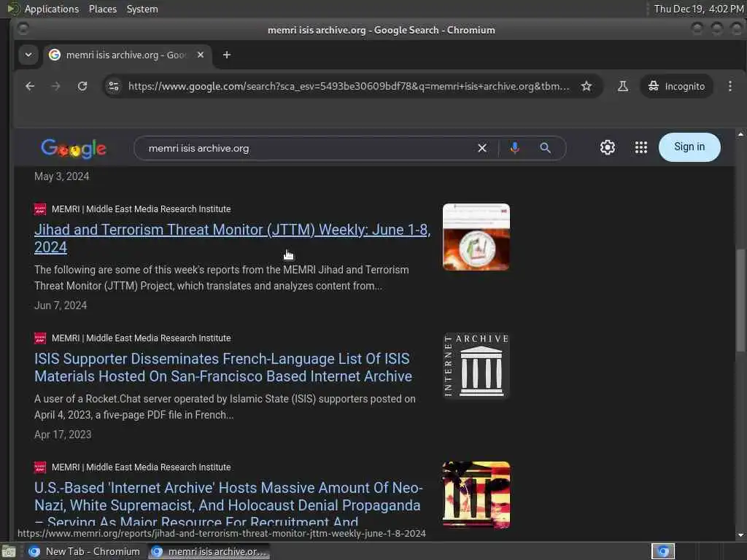The image size is (747, 560).
Task: Open Chrome Labs flask icon
Action: point(623,86)
